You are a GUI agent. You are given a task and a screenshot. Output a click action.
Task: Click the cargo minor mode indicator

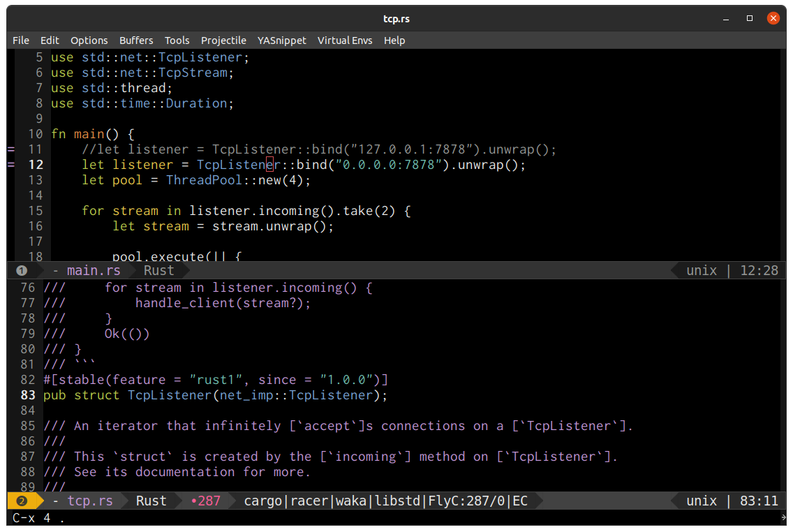pos(263,501)
